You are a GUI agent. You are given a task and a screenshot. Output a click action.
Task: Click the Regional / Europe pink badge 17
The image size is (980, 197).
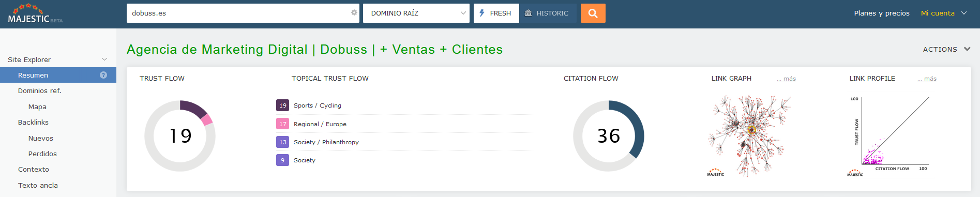(x=282, y=124)
